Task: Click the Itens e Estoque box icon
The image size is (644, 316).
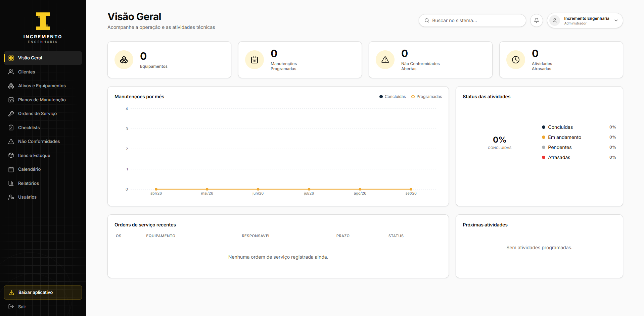Action: (x=11, y=155)
